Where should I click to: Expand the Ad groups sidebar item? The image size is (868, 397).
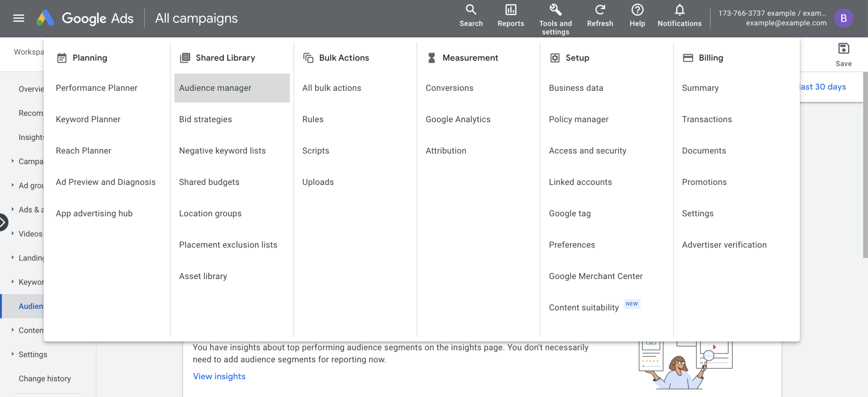13,185
